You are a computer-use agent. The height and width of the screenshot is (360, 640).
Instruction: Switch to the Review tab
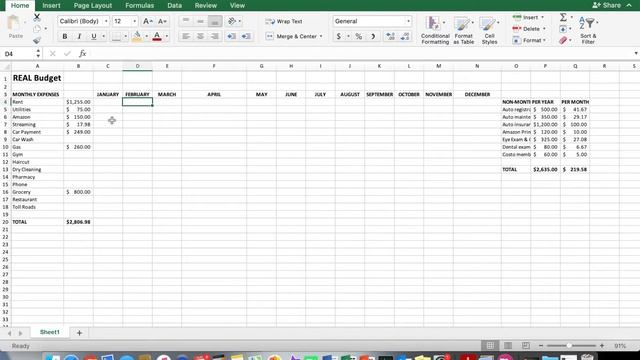(x=206, y=5)
